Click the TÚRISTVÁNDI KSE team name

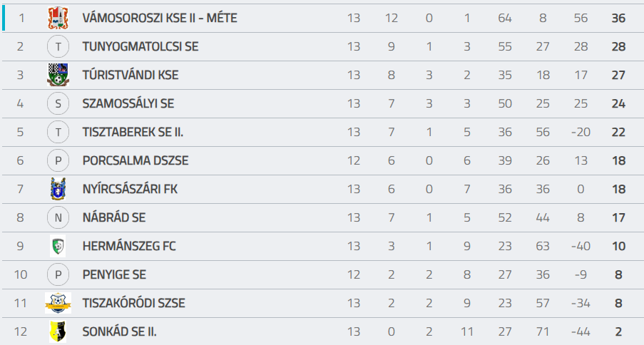131,75
